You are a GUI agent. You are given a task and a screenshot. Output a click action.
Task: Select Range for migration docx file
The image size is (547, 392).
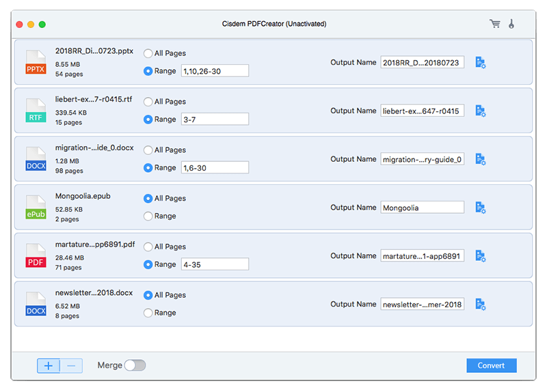click(x=148, y=168)
